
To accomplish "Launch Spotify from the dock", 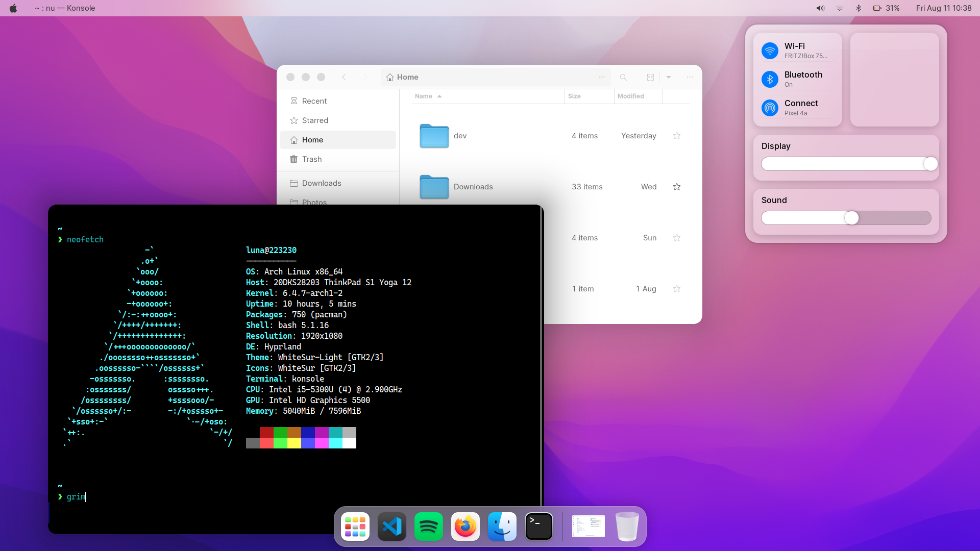I will pos(428,527).
